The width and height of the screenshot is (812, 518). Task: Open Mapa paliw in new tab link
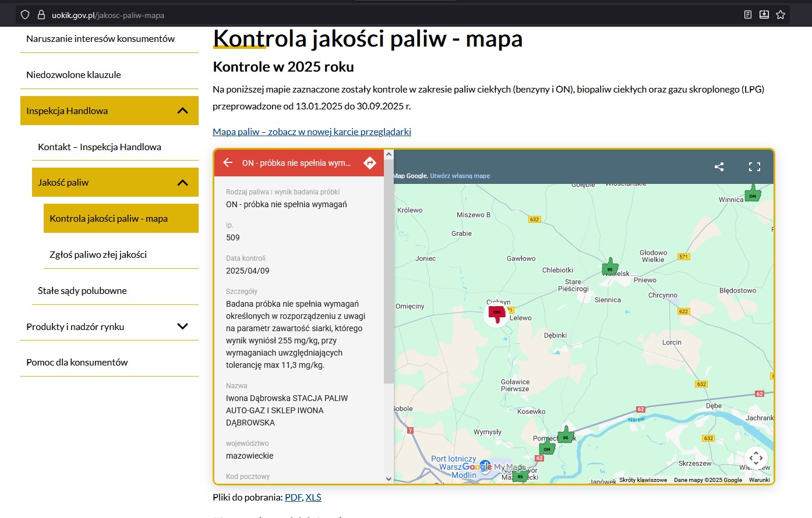click(312, 132)
